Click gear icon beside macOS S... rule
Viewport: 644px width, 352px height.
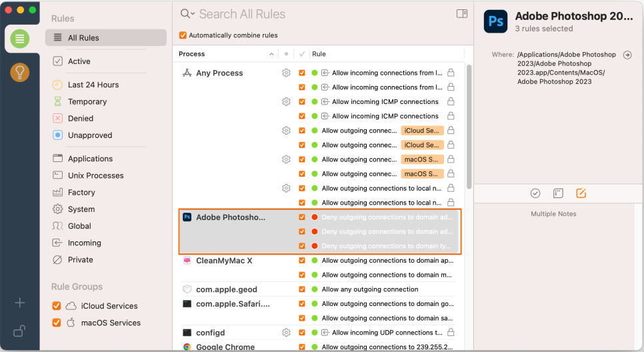point(286,159)
